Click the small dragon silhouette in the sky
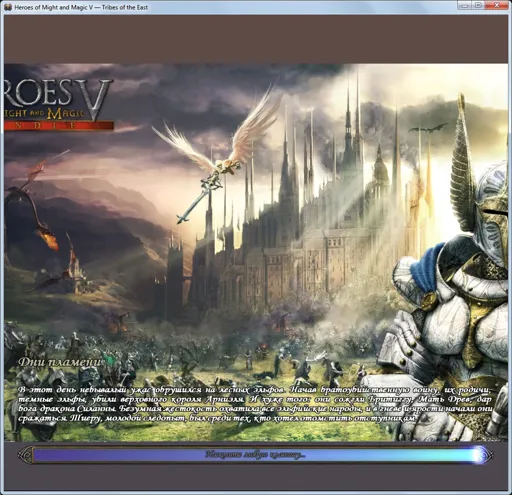Screen dimensions: 512x495 (x=428, y=128)
